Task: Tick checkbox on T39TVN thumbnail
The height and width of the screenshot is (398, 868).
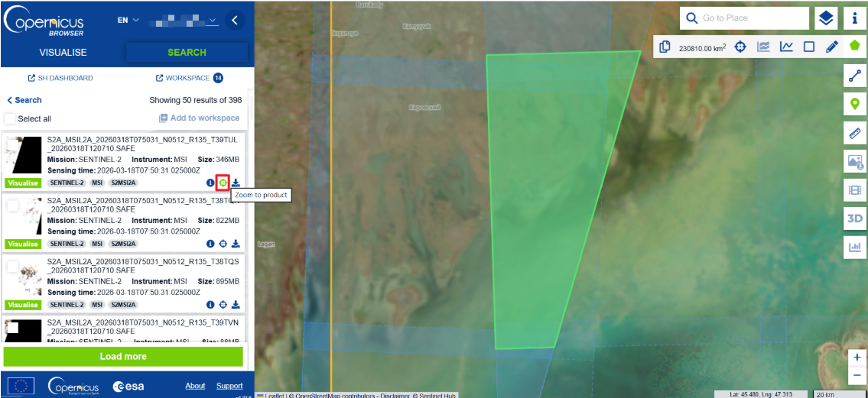Action: pos(12,328)
